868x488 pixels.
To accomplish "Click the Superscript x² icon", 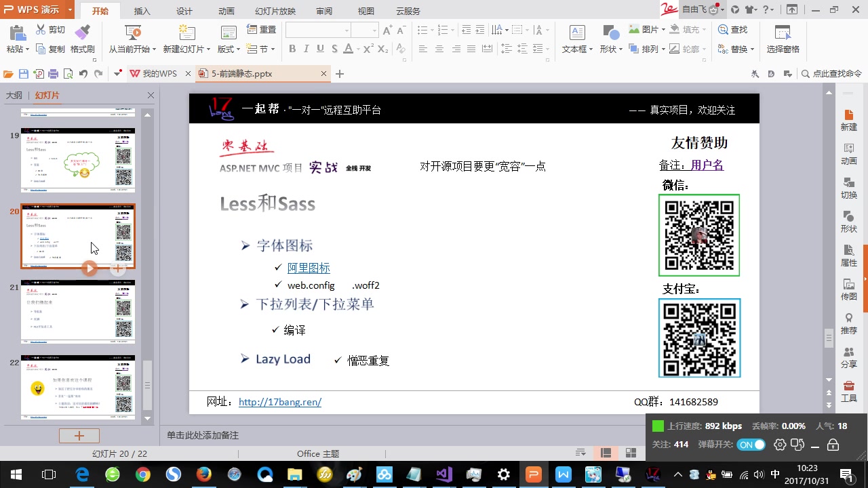I will pos(368,49).
